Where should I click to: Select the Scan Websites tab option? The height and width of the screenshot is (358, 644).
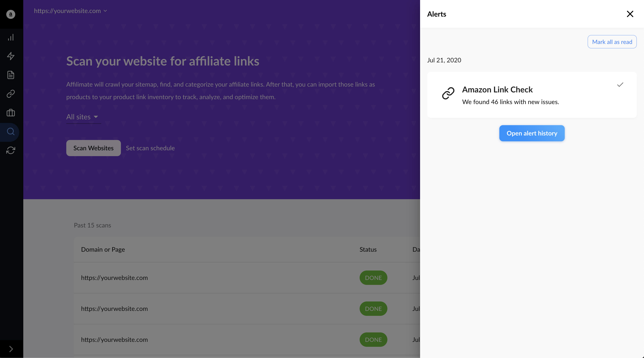point(93,148)
